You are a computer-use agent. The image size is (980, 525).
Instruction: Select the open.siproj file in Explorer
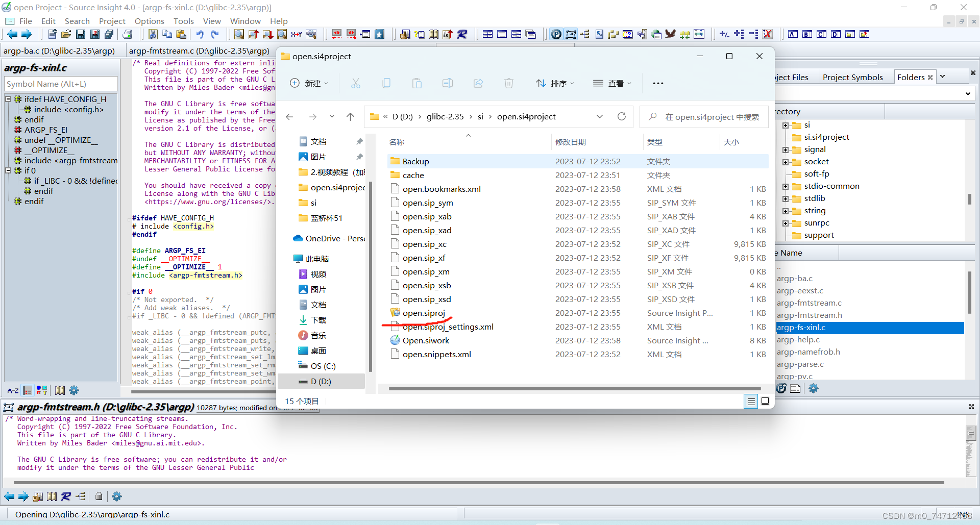424,313
